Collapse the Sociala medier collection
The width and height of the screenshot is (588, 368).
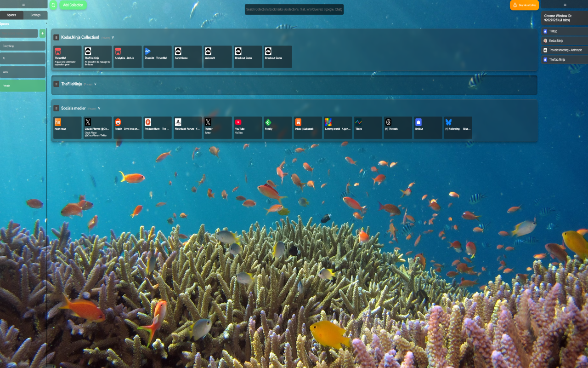point(99,108)
